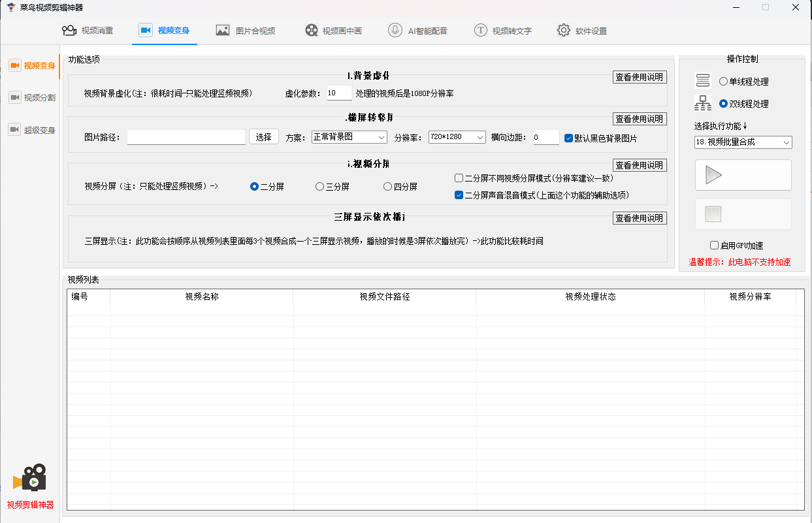This screenshot has width=812, height=523.
Task: Switch to 视频分割 in the sidebar
Action: click(x=33, y=97)
